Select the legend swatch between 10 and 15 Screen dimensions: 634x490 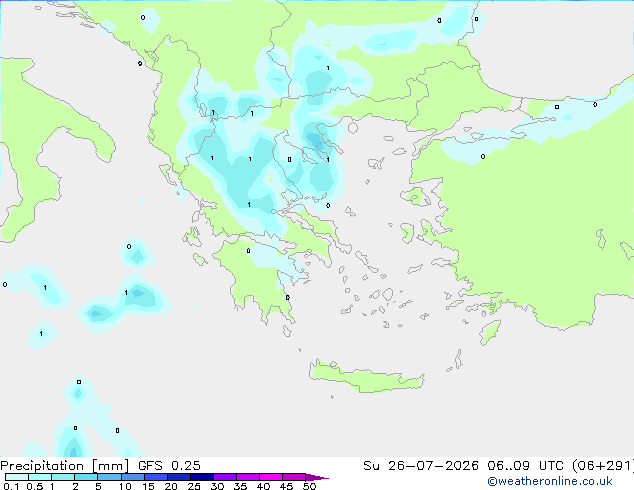pyautogui.click(x=133, y=477)
